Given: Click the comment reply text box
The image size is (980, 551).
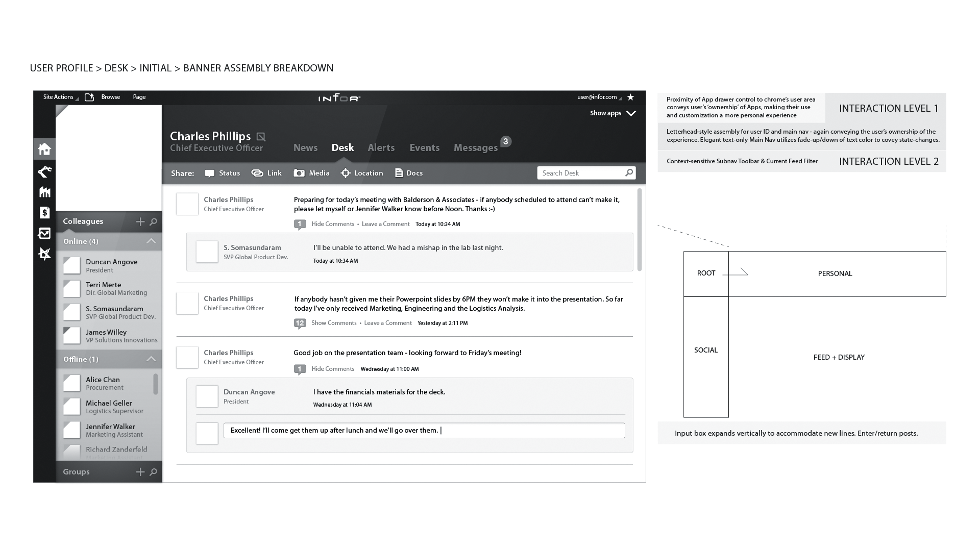Looking at the screenshot, I should [424, 431].
